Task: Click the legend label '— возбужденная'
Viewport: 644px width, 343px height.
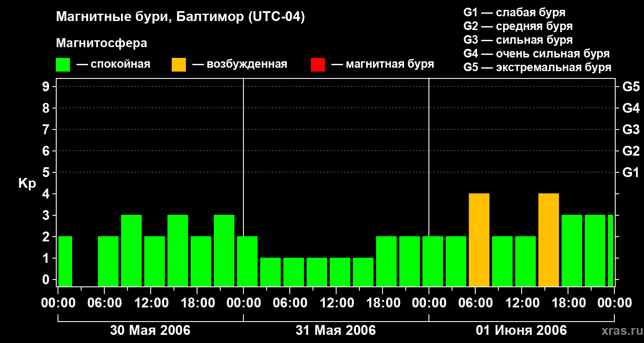Action: point(240,64)
